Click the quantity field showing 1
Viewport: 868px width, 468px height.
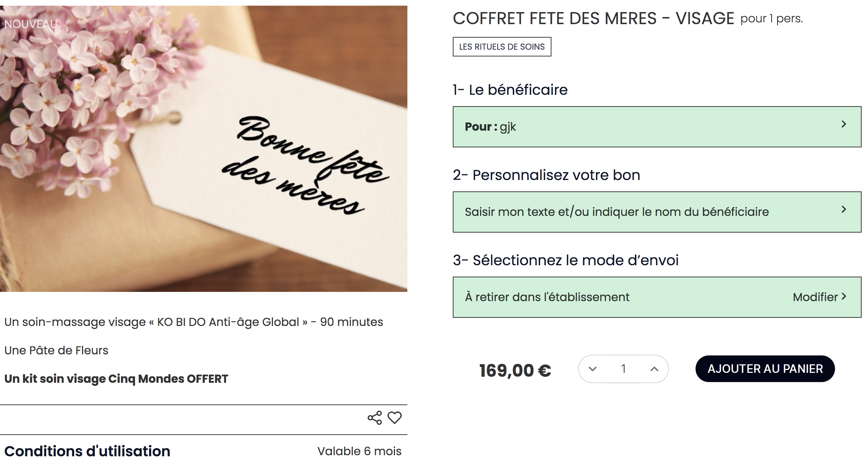pos(623,369)
